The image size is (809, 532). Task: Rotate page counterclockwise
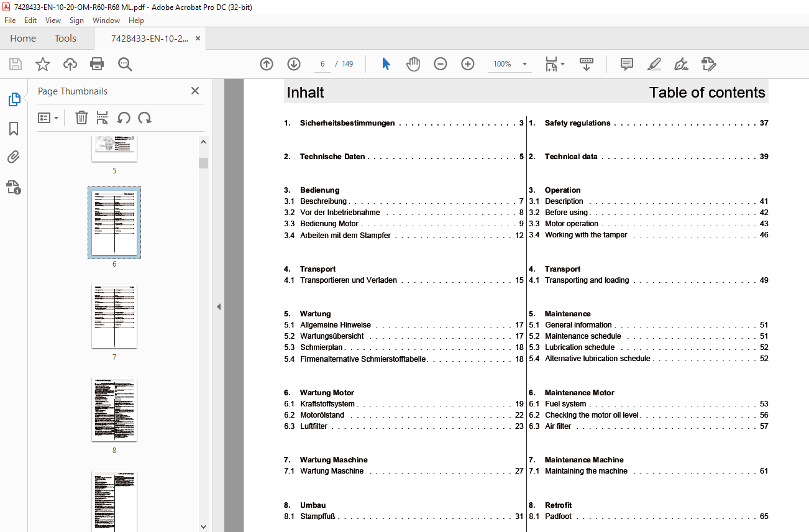pyautogui.click(x=124, y=117)
